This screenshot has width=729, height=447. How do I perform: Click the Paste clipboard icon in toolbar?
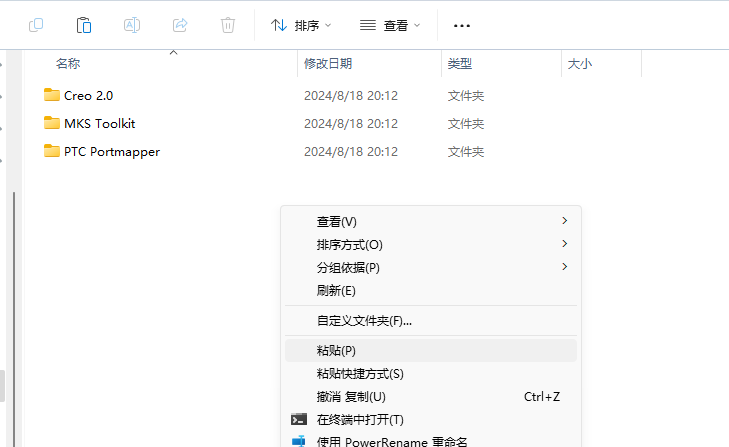point(84,25)
